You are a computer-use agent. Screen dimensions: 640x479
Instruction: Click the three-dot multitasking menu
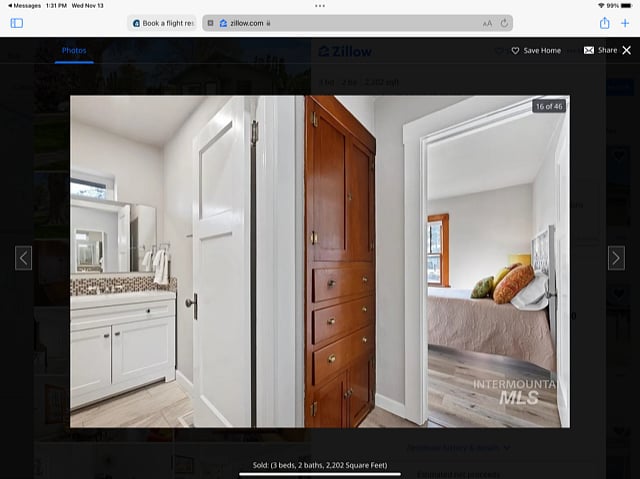pos(320,6)
